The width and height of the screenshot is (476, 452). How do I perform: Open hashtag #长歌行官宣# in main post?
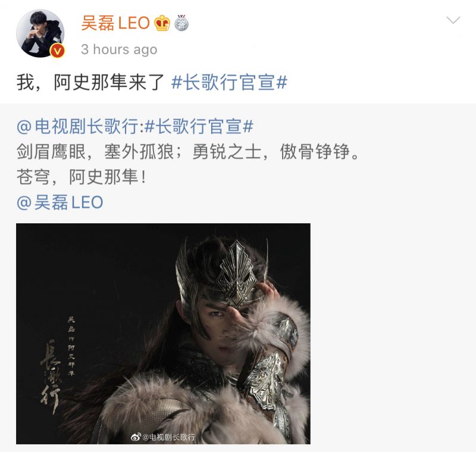229,82
